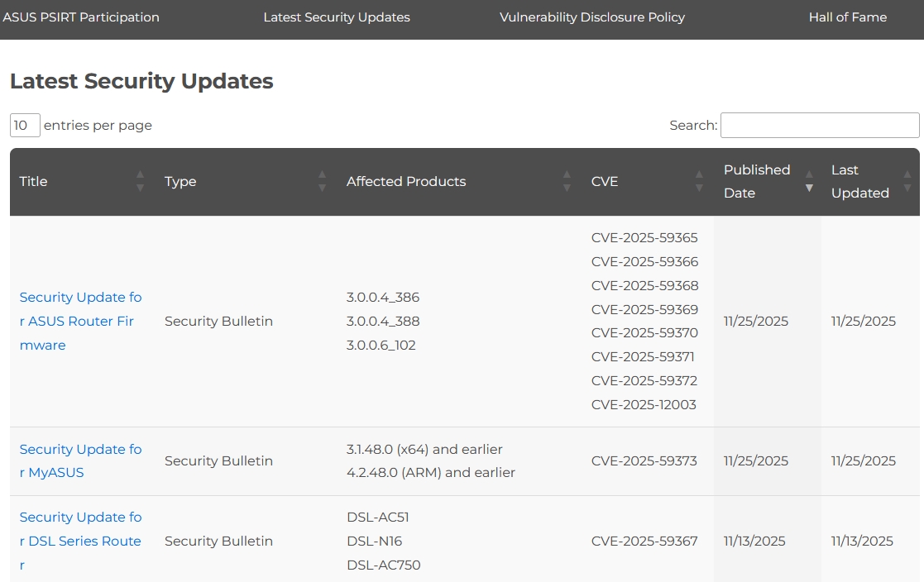924x582 pixels.
Task: Sort by Last Updated column arrows
Action: pos(907,182)
